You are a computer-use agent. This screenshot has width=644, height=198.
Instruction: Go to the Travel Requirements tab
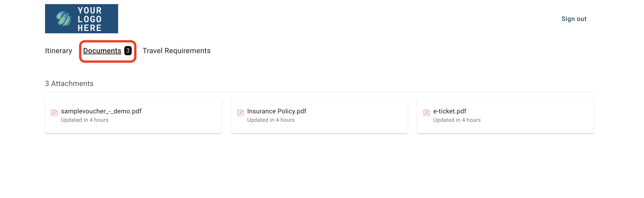176,51
